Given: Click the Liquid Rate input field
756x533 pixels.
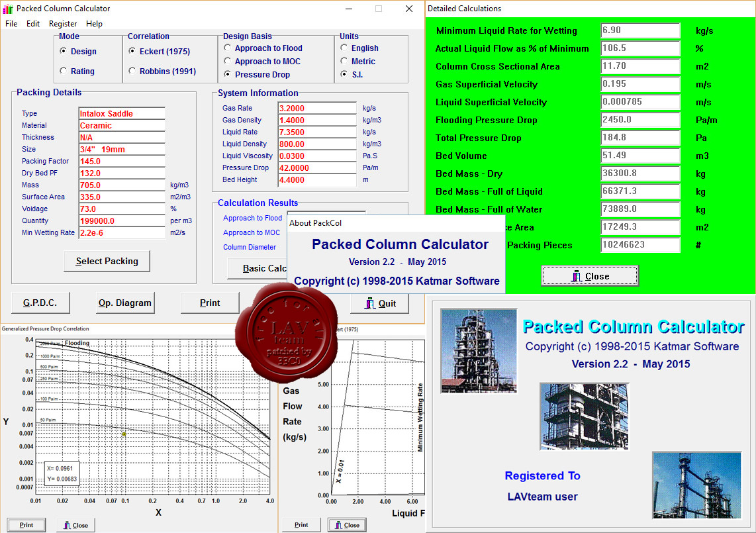Looking at the screenshot, I should pyautogui.click(x=317, y=132).
